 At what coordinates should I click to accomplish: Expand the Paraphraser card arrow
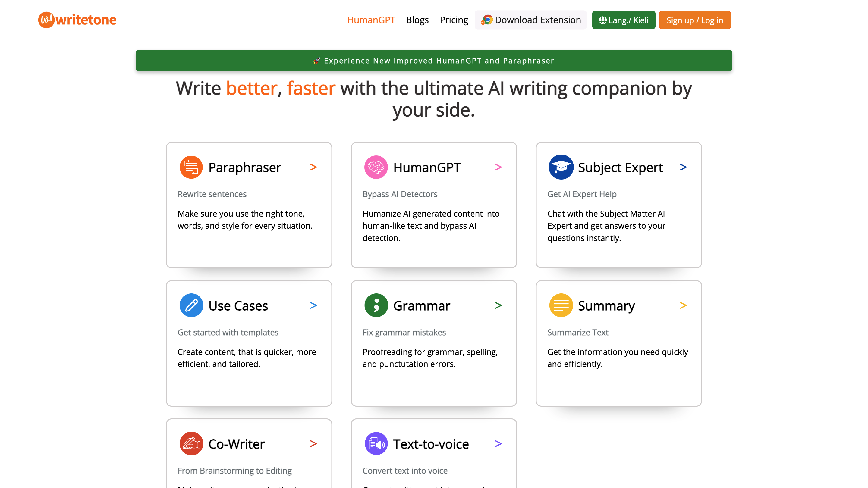313,167
